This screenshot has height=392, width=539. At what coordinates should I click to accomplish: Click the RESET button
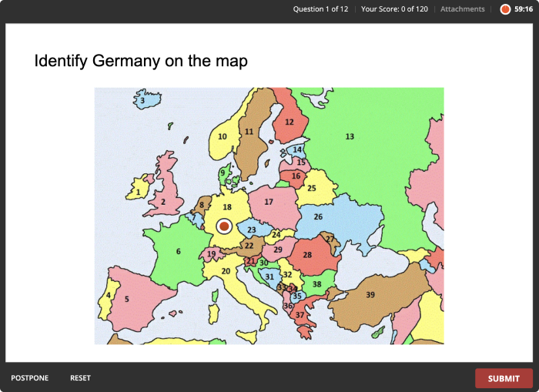point(80,378)
